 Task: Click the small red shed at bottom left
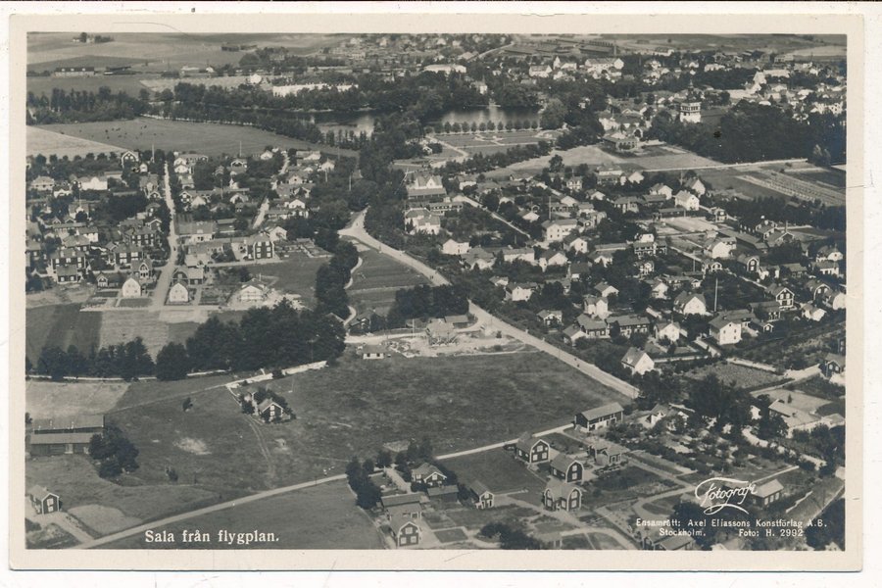(44, 499)
